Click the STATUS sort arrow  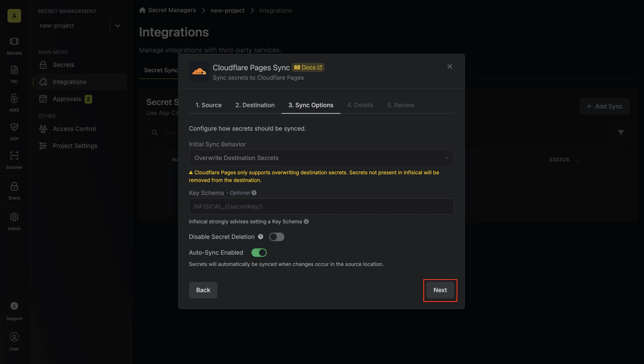[x=577, y=160]
